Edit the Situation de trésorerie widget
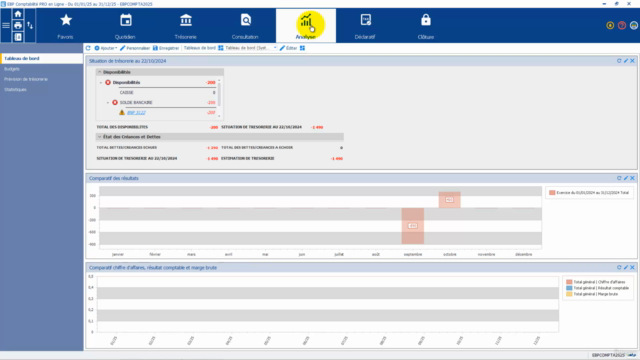This screenshot has width=640, height=360. [626, 61]
